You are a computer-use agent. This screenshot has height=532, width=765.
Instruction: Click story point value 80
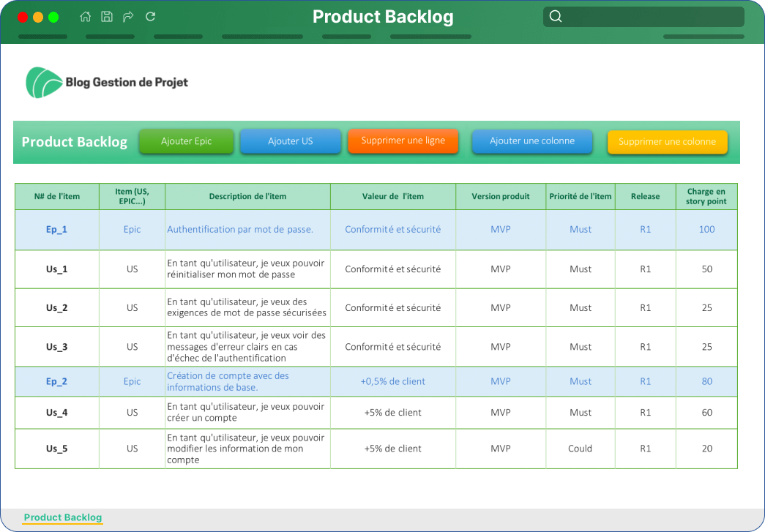pos(706,381)
